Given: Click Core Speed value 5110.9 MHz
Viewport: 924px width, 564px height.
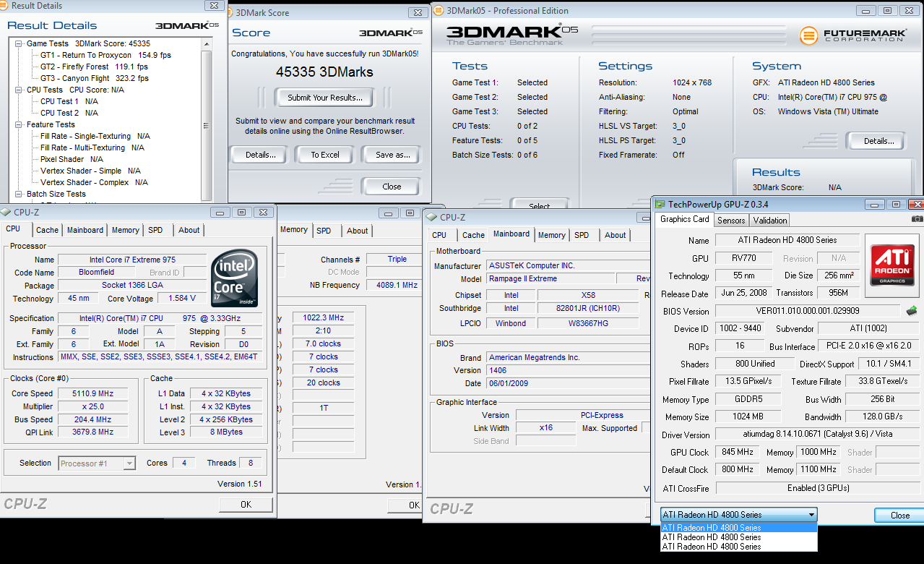Looking at the screenshot, I should click(x=92, y=394).
